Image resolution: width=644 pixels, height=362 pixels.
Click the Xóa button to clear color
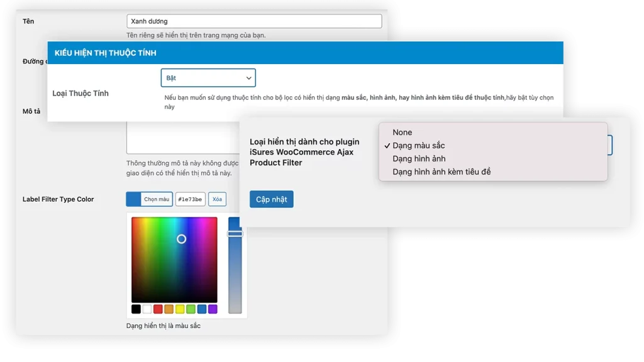[x=217, y=199]
